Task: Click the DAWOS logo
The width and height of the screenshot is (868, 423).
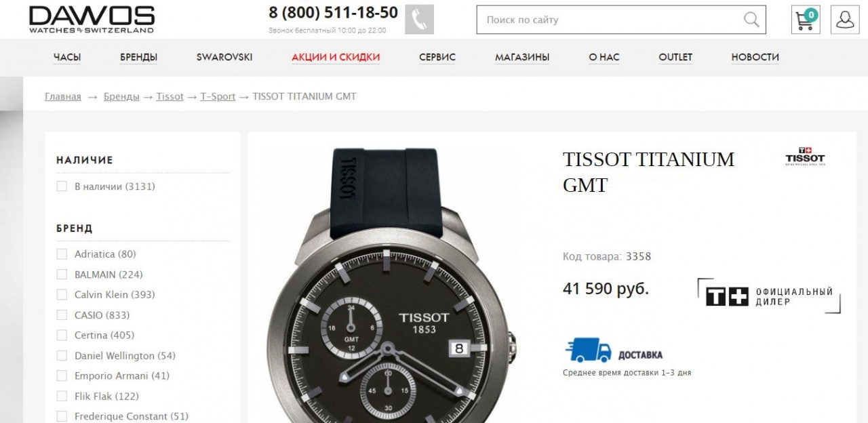Action: [92, 20]
